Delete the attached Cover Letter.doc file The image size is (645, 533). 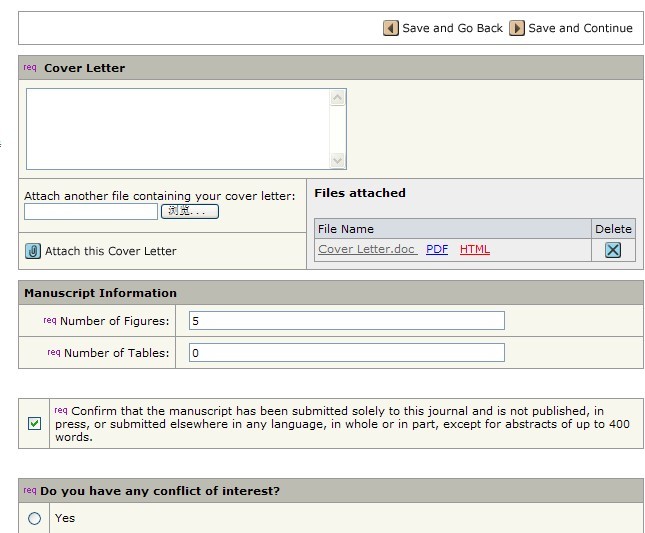coord(613,250)
